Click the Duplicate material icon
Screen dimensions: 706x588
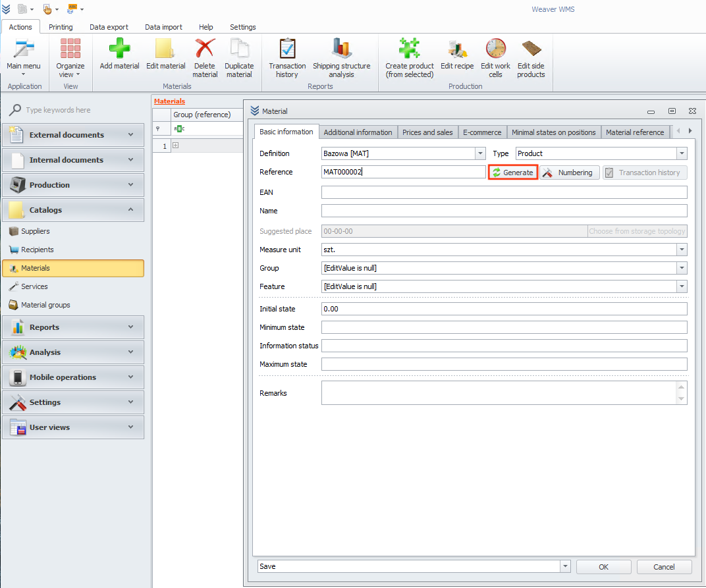pos(239,48)
